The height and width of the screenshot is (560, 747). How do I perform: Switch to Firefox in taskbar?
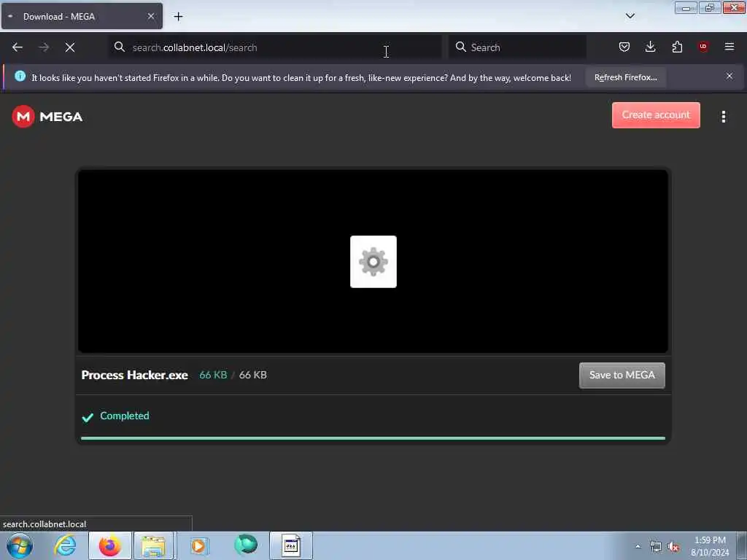(x=110, y=545)
